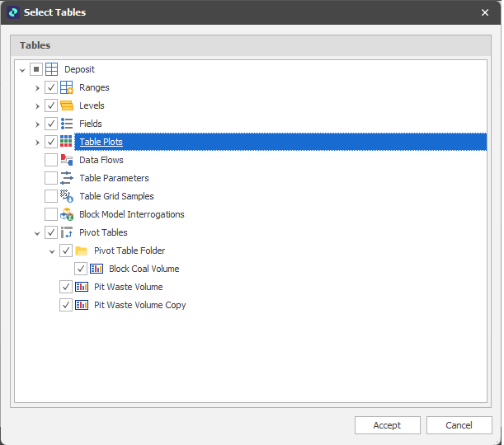Click the Table Parameters sliders icon
This screenshot has width=504, height=445.
(67, 178)
